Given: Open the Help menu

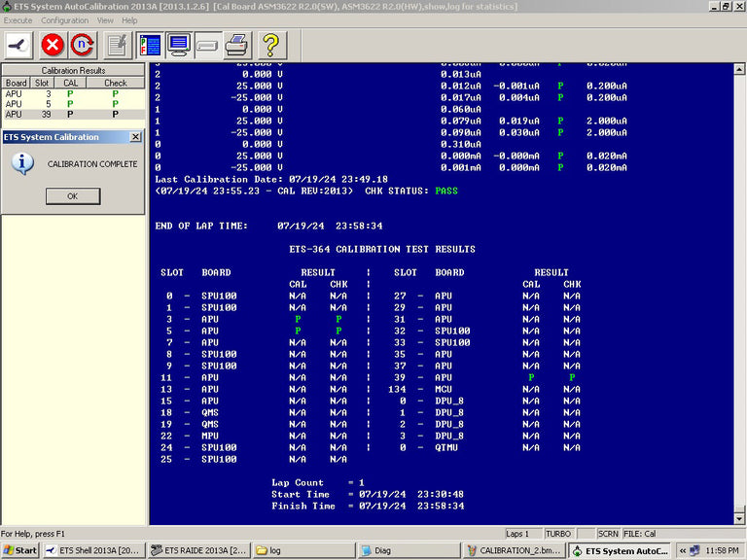Looking at the screenshot, I should (129, 20).
